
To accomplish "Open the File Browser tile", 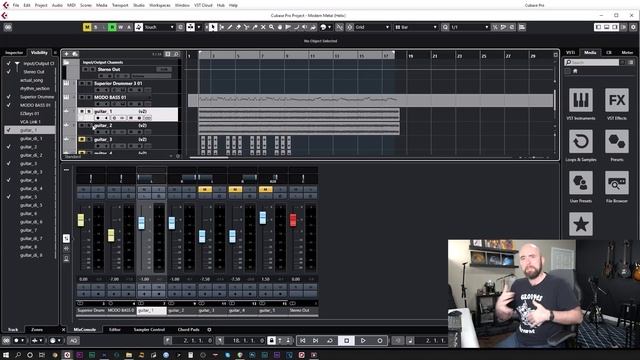I will coord(617,183).
